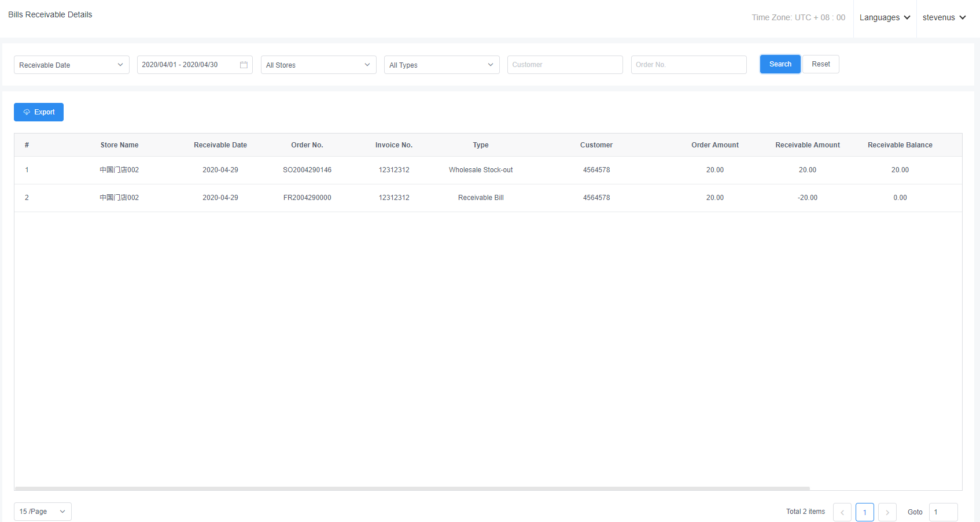Viewport: 980px width, 522px height.
Task: Select the FR2004290000 Receivable Bill row
Action: pos(481,198)
